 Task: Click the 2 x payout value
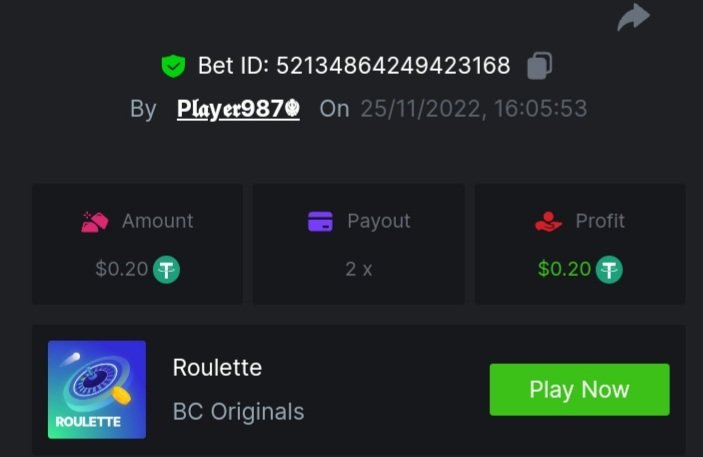tap(358, 269)
